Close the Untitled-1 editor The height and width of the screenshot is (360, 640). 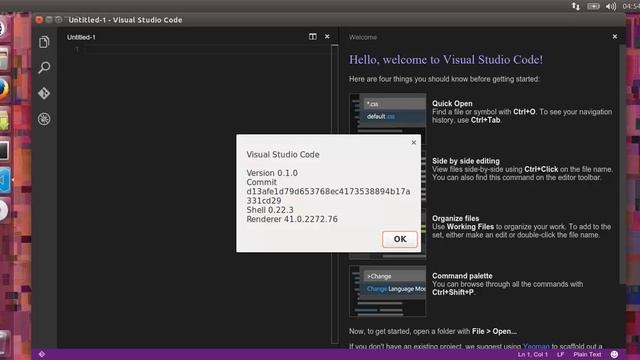click(x=327, y=37)
